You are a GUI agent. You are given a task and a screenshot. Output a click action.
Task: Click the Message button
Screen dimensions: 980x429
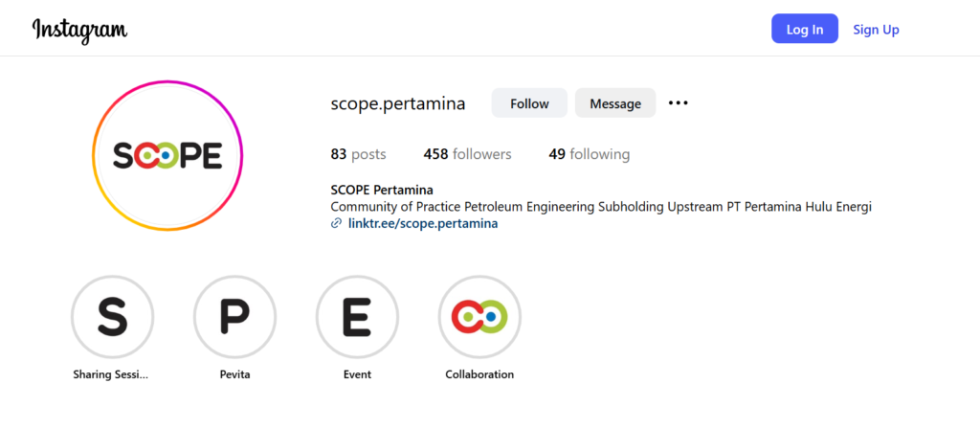point(615,103)
